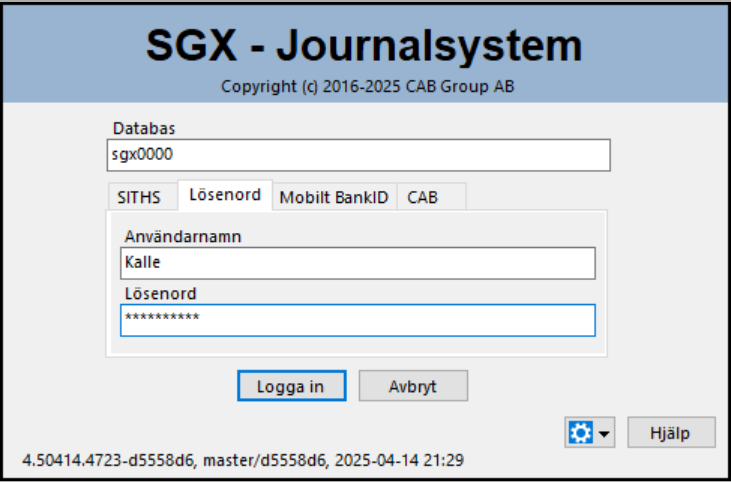Click the Lösenord label above password field
This screenshot has width=731, height=482.
[160, 294]
